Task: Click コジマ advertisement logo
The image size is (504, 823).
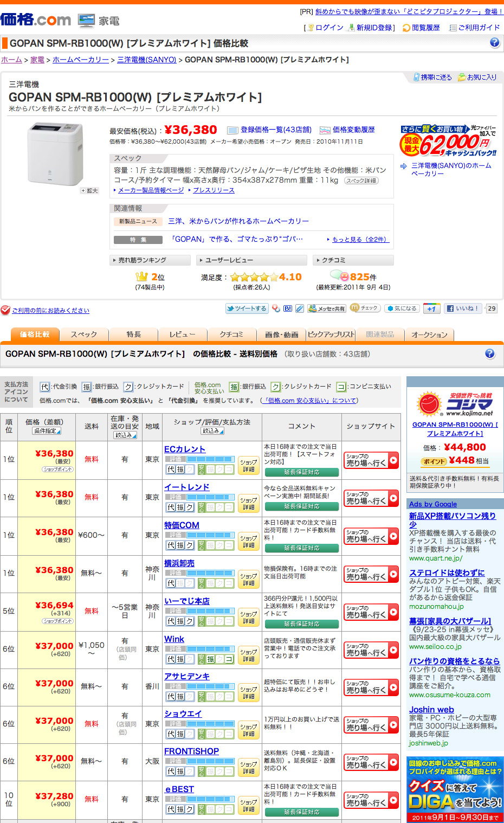Action: [x=455, y=404]
